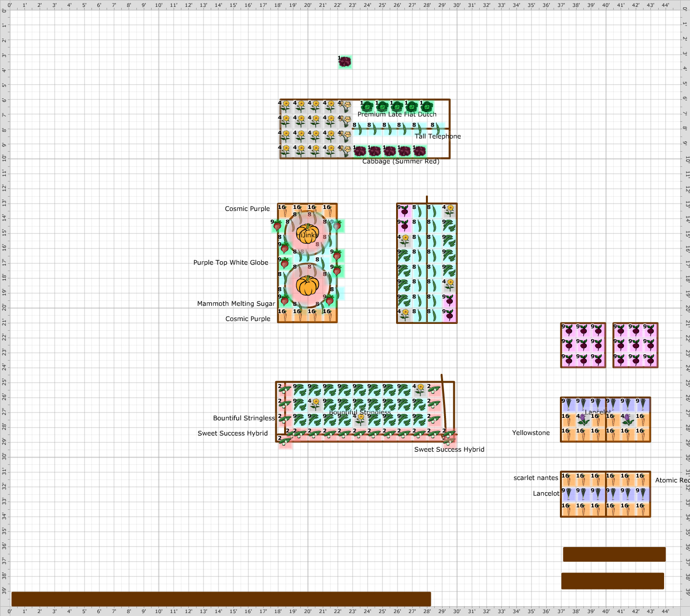Select Sweet Success Hybrid label below bed's right end
Viewport: 690px width, 616px height.
(x=449, y=450)
